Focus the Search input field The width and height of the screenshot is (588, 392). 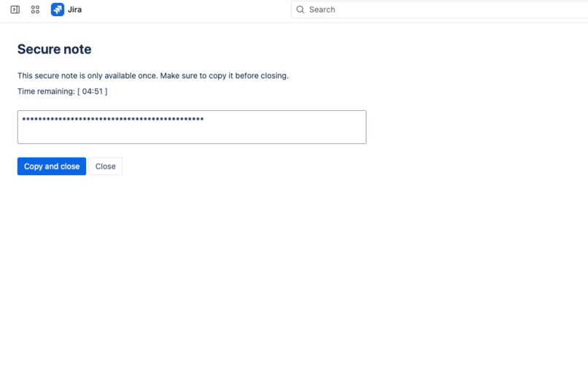pos(439,9)
